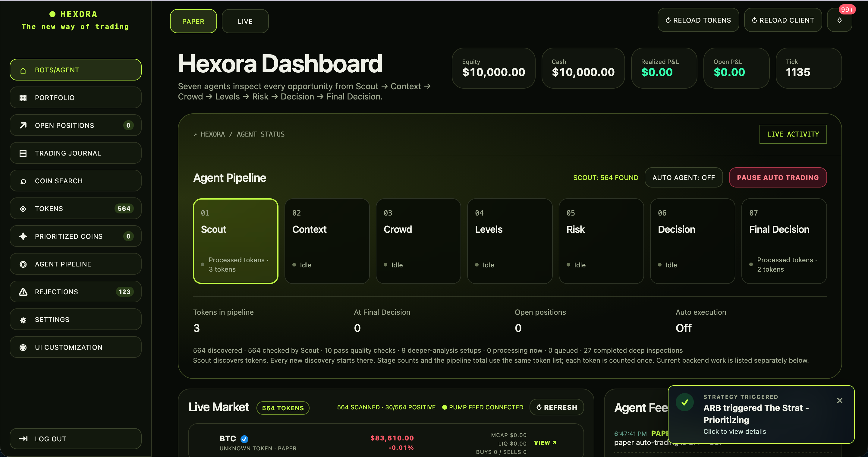Image resolution: width=868 pixels, height=457 pixels.
Task: Open Coin Search menu item
Action: point(75,181)
